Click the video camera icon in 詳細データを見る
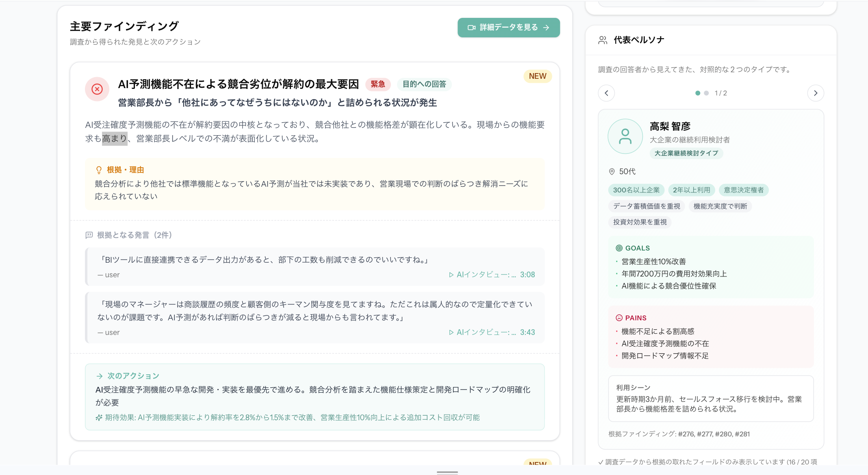 point(471,28)
